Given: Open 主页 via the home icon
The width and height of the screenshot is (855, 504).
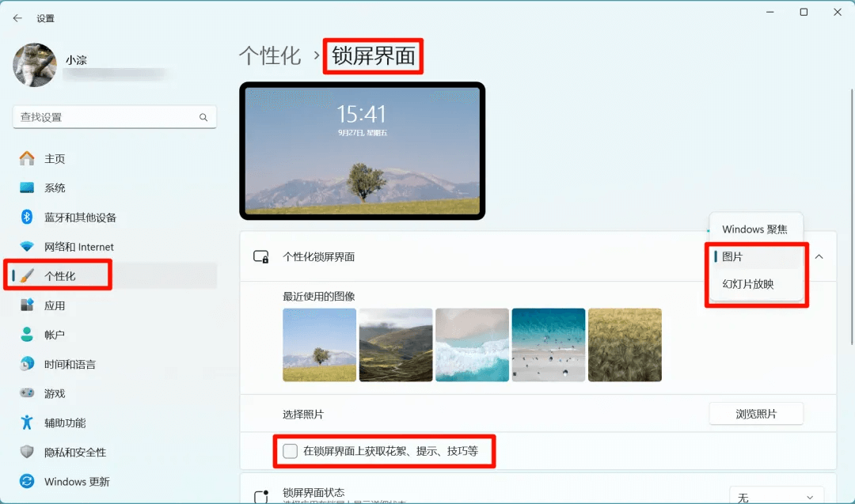Looking at the screenshot, I should click(x=27, y=158).
